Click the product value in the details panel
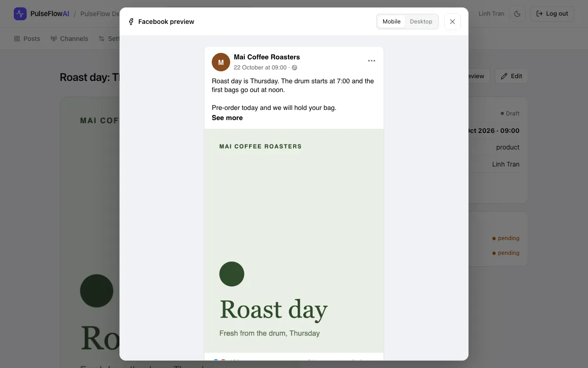The image size is (588, 368). click(508, 147)
